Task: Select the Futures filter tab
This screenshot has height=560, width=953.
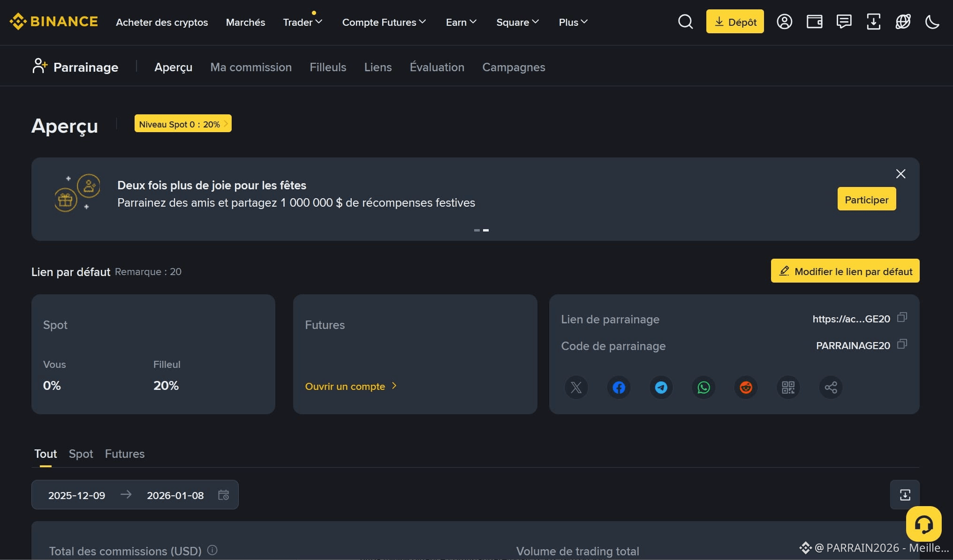Action: pyautogui.click(x=125, y=454)
